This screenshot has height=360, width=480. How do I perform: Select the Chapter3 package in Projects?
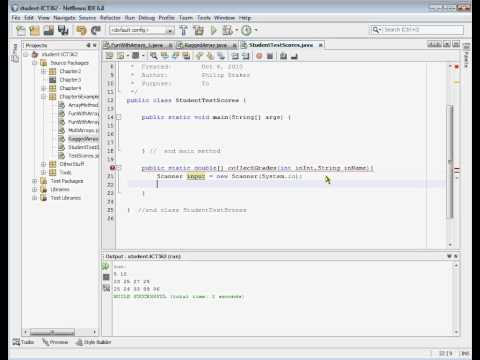coord(70,80)
